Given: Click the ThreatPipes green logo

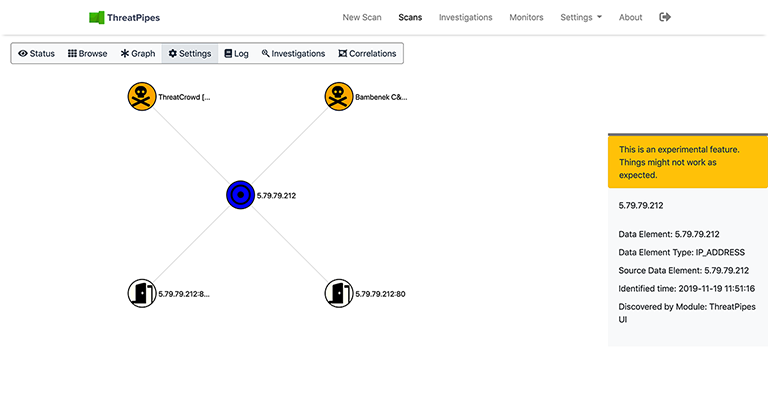Looking at the screenshot, I should point(97,17).
